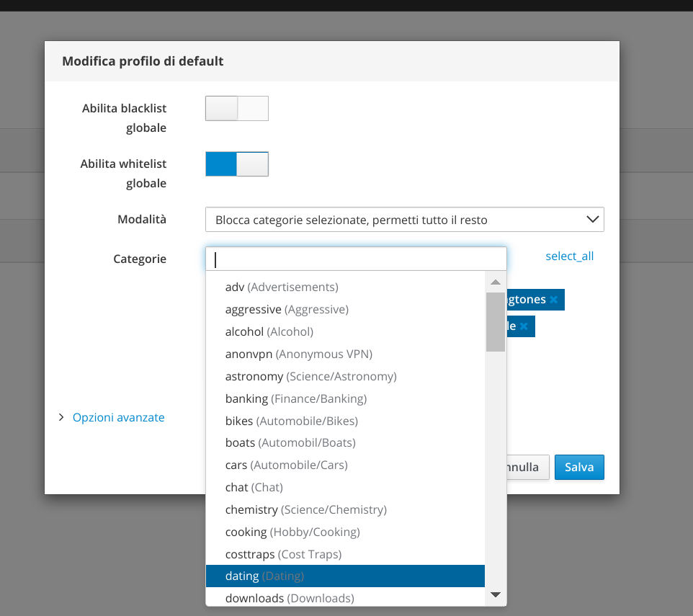This screenshot has width=693, height=616.
Task: Click the scroll-up arrow in the category list
Action: [x=495, y=282]
